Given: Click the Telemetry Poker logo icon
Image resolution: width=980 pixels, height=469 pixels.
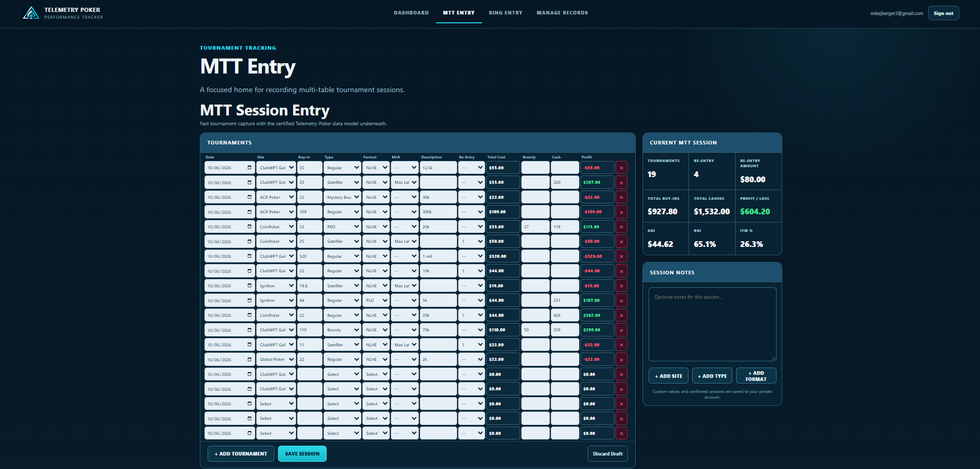Looking at the screenshot, I should 31,13.
